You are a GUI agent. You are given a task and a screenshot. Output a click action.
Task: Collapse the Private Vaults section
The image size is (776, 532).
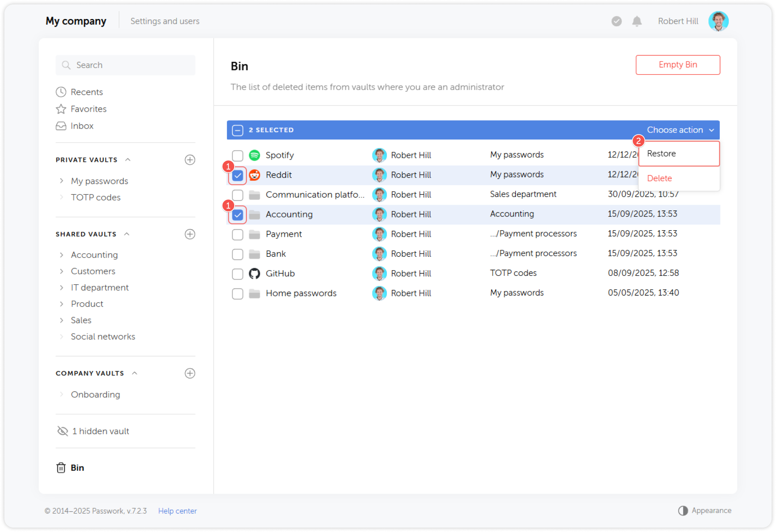point(128,160)
